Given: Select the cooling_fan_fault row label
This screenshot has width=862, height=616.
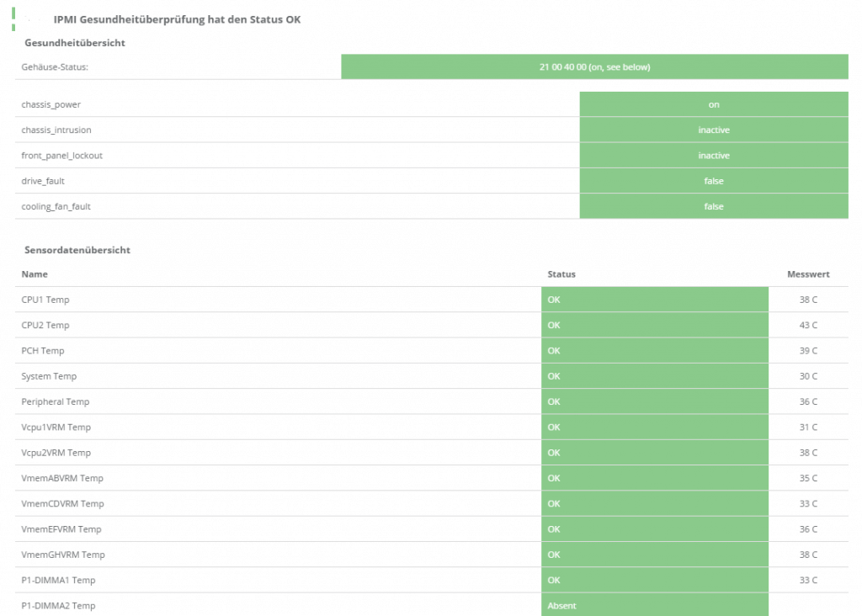Looking at the screenshot, I should click(x=57, y=207).
